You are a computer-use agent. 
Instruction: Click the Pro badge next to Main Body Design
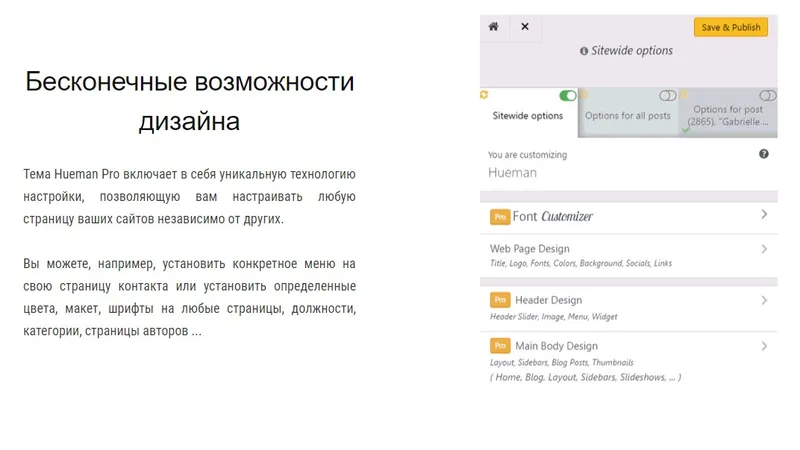point(500,346)
